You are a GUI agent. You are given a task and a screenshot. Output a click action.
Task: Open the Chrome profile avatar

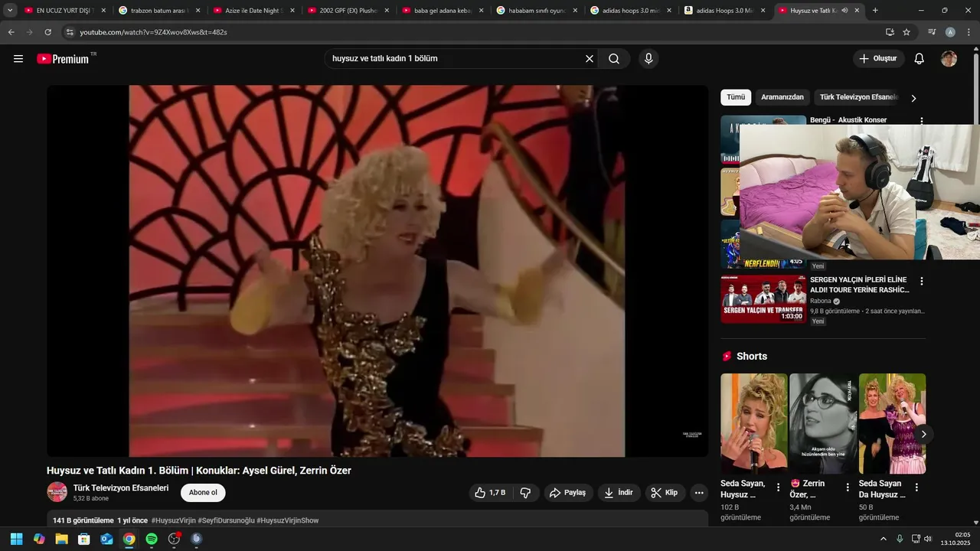tap(950, 32)
